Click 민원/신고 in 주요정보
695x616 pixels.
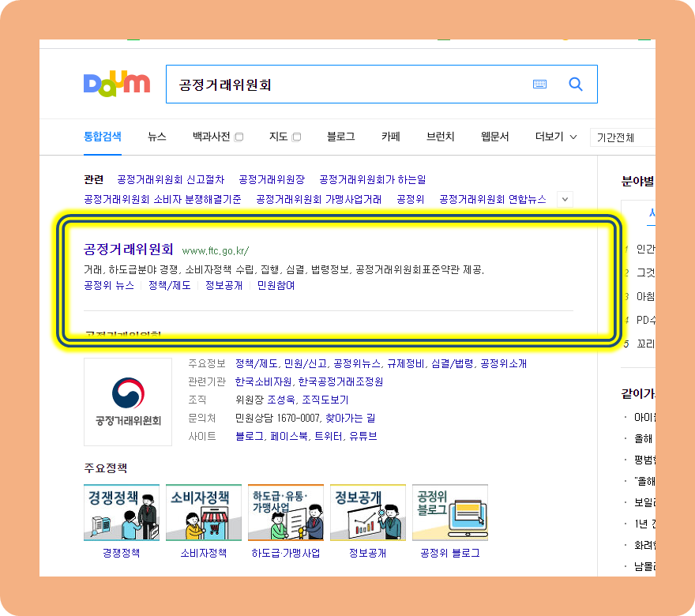[306, 364]
